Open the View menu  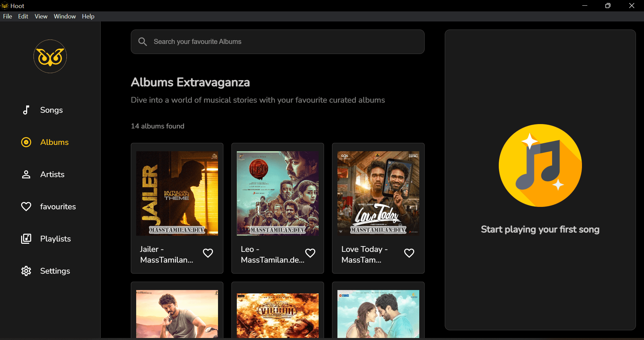pos(41,16)
